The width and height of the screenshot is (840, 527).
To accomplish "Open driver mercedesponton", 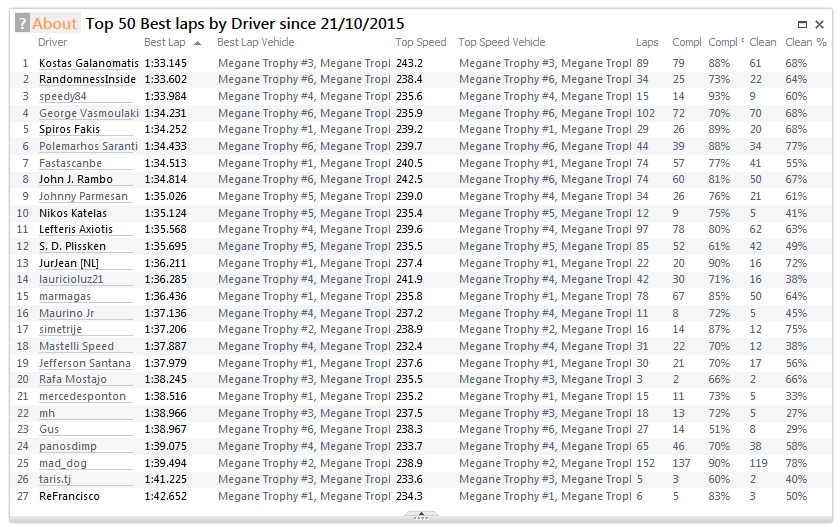I will [82, 397].
